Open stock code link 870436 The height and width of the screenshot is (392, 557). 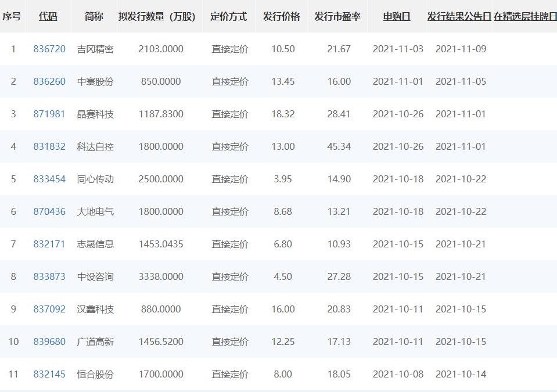click(49, 211)
